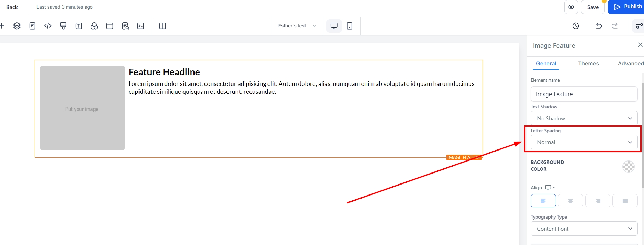Image resolution: width=644 pixels, height=245 pixels.
Task: Click the code brackets icon
Action: pyautogui.click(x=48, y=26)
